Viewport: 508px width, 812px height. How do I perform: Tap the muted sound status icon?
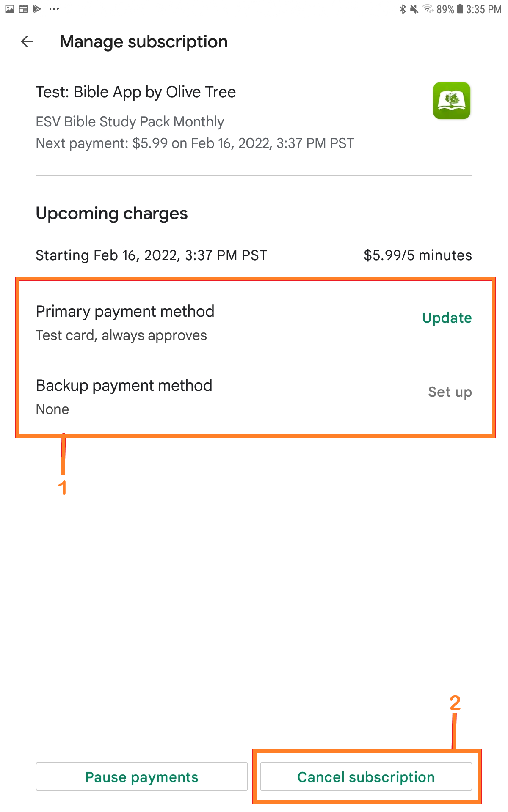click(414, 9)
